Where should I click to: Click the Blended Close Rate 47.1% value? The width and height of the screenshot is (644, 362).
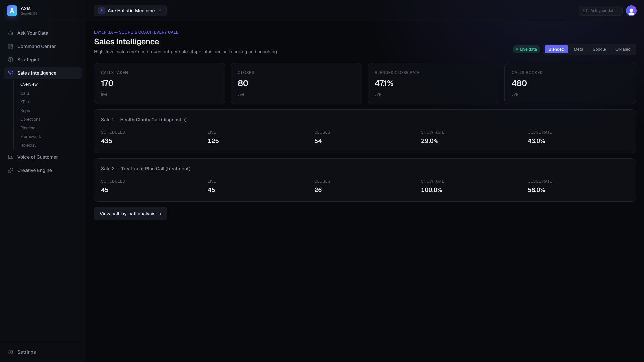tap(384, 83)
